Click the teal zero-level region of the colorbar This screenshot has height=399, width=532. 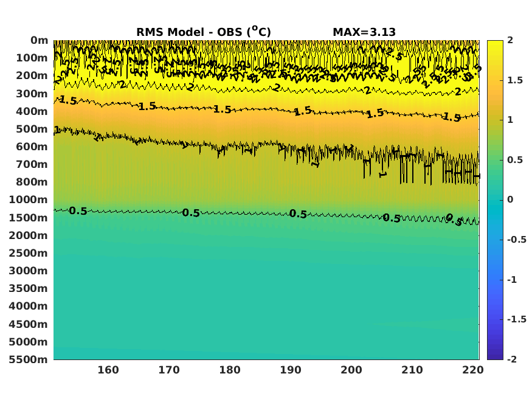[495, 200]
